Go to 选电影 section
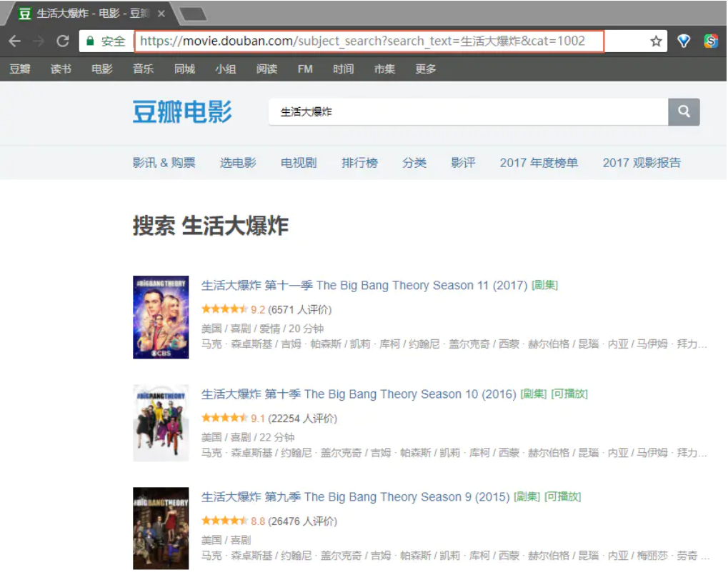Image resolution: width=728 pixels, height=580 pixels. pos(238,163)
